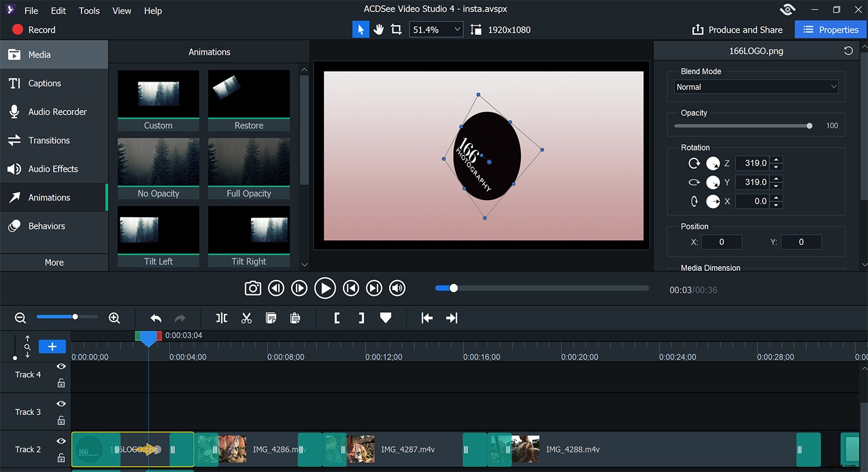Start recording with the Record button

[35, 30]
